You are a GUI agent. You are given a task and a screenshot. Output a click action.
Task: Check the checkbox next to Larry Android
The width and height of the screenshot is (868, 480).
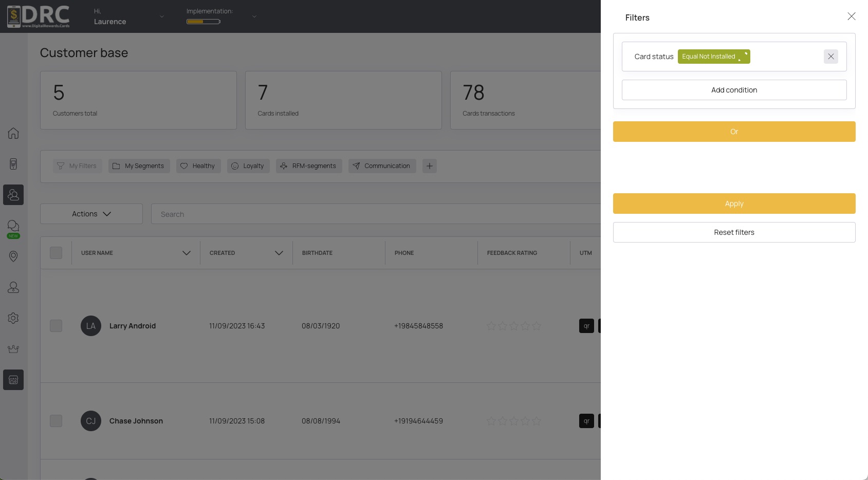pos(56,326)
